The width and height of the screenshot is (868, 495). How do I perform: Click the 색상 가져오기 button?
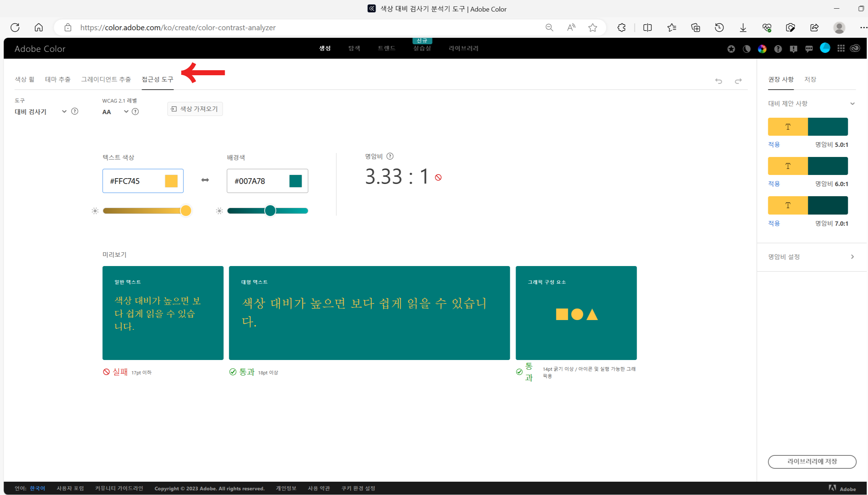pos(195,109)
